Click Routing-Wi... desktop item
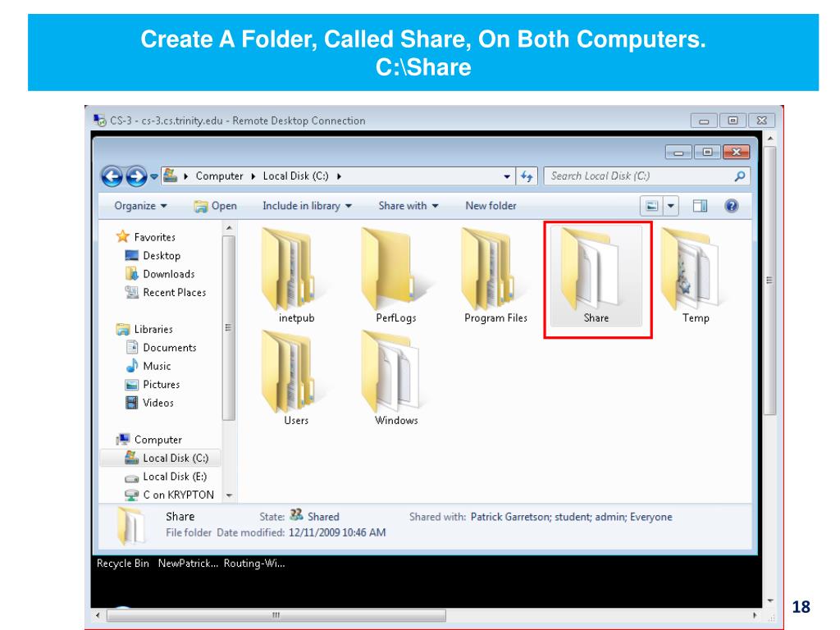The image size is (840, 630). point(254,563)
